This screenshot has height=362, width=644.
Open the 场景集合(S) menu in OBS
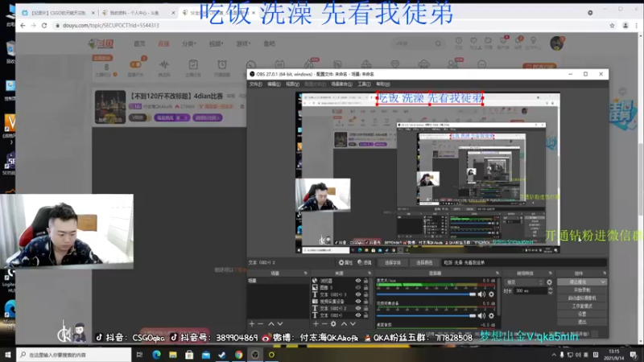[x=341, y=84]
